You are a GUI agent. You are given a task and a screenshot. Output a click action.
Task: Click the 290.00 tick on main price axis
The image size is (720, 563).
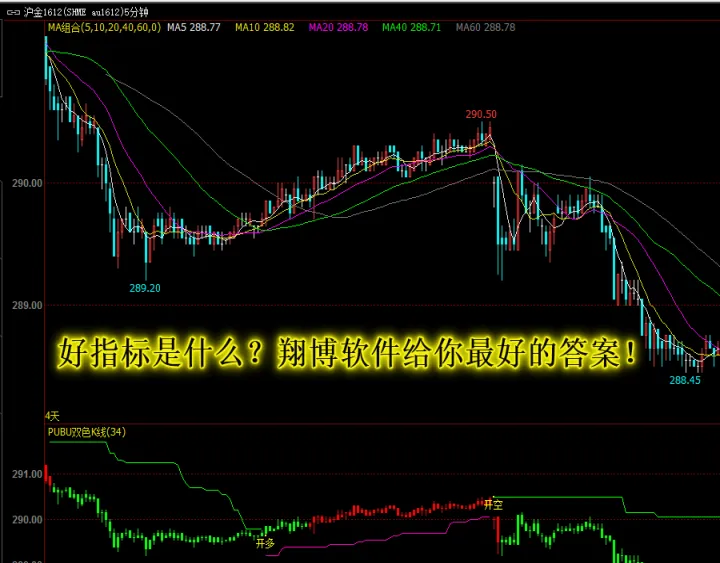[x=26, y=184]
